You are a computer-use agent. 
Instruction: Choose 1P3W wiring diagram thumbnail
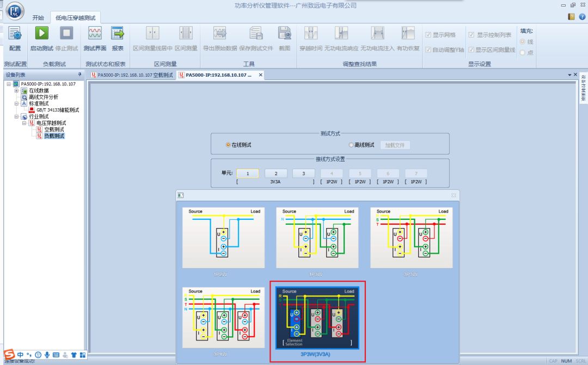(317, 238)
